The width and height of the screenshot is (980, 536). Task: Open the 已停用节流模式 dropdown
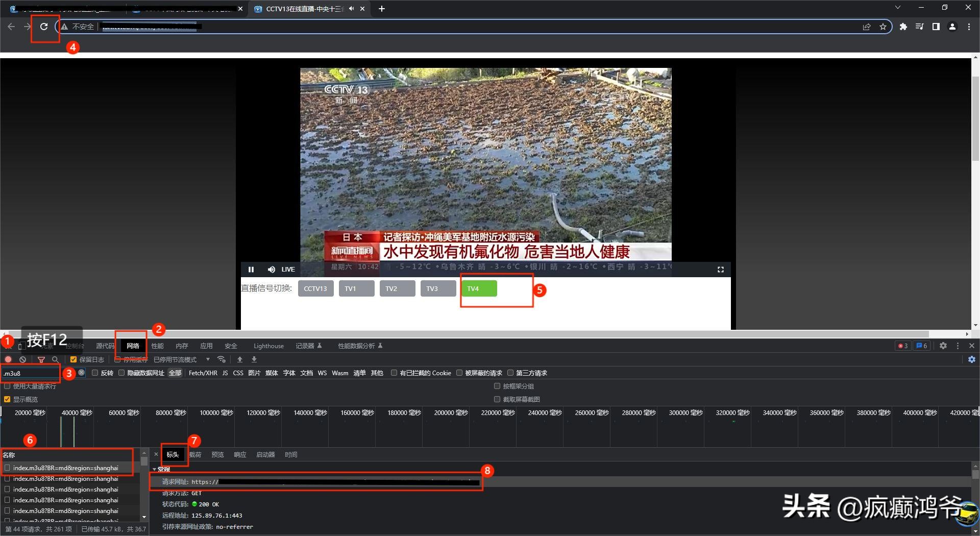(208, 359)
